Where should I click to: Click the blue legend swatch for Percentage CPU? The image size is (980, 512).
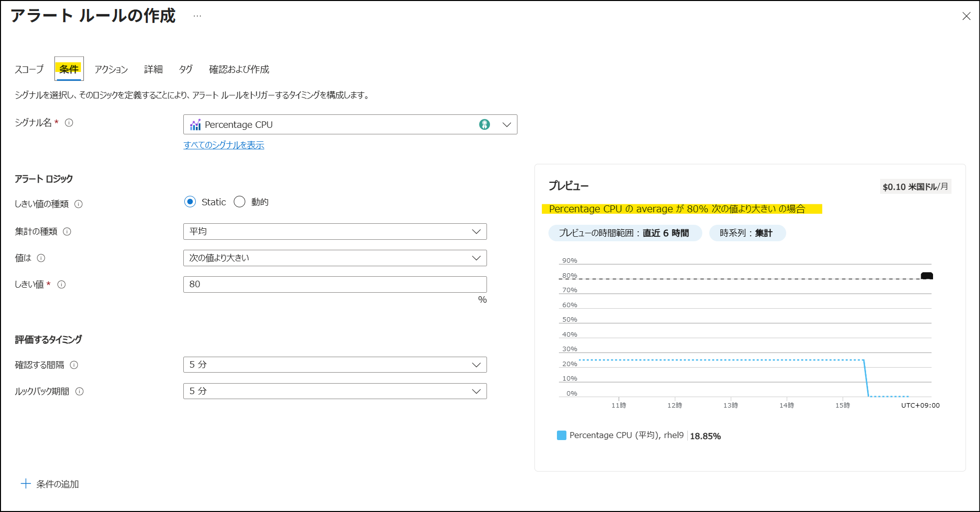coord(561,435)
